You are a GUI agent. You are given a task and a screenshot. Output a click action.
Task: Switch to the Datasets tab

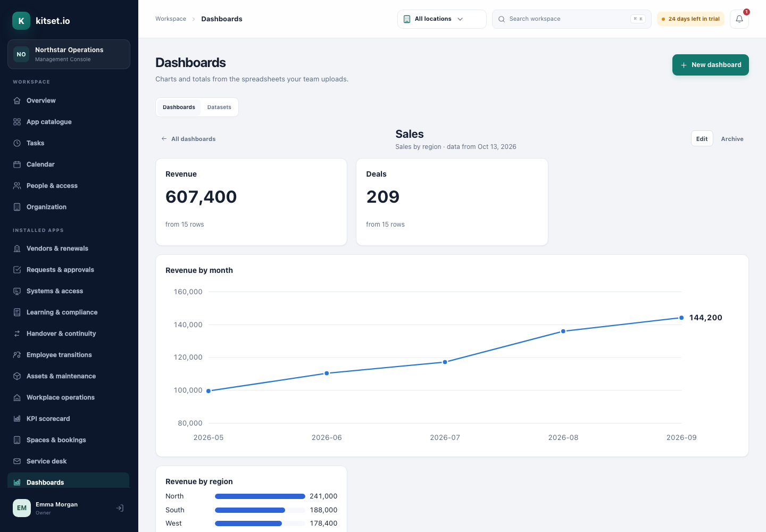click(x=219, y=107)
